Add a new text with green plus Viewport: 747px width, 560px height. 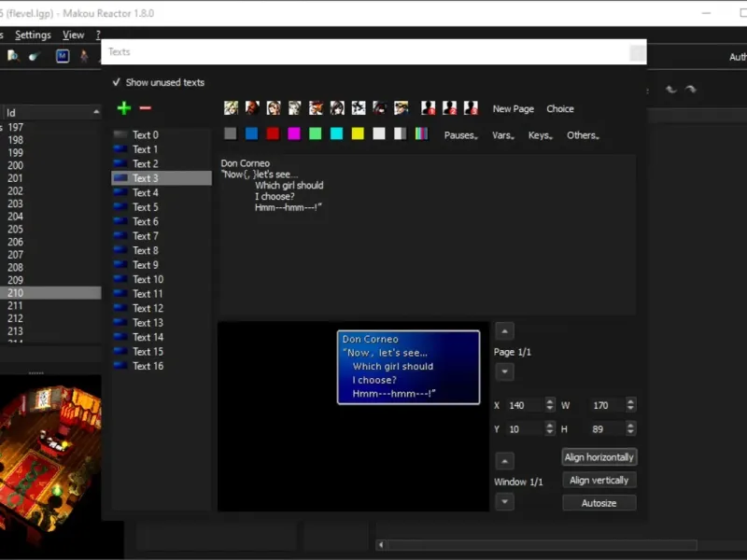(x=124, y=108)
